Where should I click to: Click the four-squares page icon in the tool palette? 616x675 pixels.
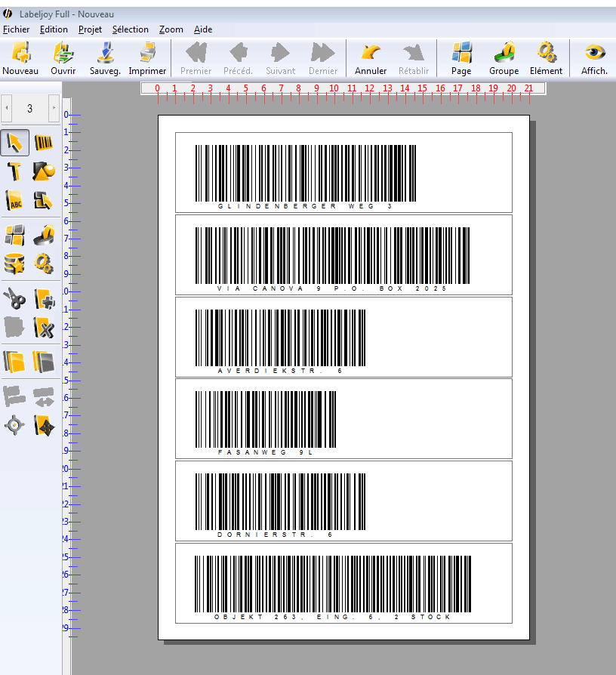tap(15, 235)
